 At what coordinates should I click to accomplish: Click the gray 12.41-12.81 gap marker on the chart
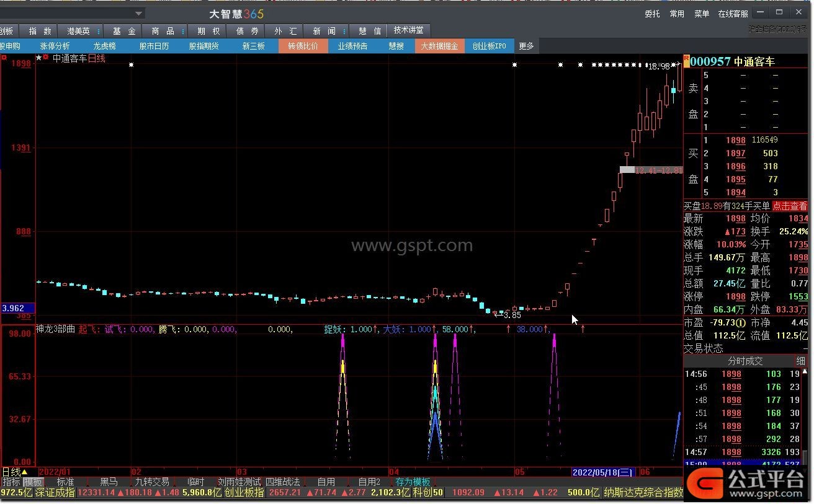(x=651, y=170)
